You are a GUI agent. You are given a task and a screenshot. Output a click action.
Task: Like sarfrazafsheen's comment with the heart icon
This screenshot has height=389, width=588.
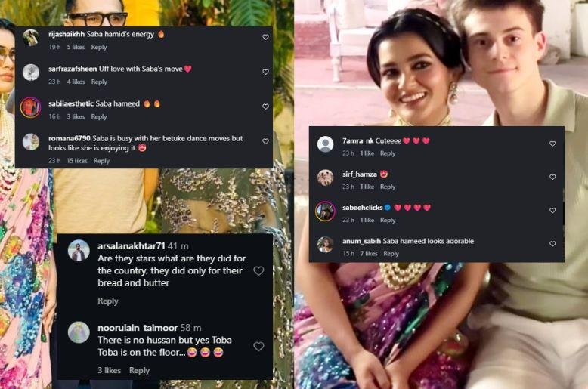pyautogui.click(x=265, y=72)
